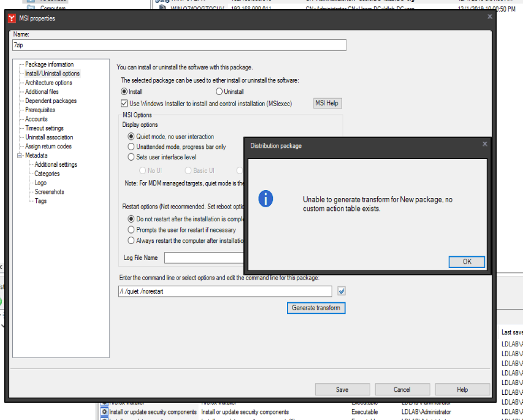Open the Dependent packages section
This screenshot has height=420, width=523.
[50, 101]
